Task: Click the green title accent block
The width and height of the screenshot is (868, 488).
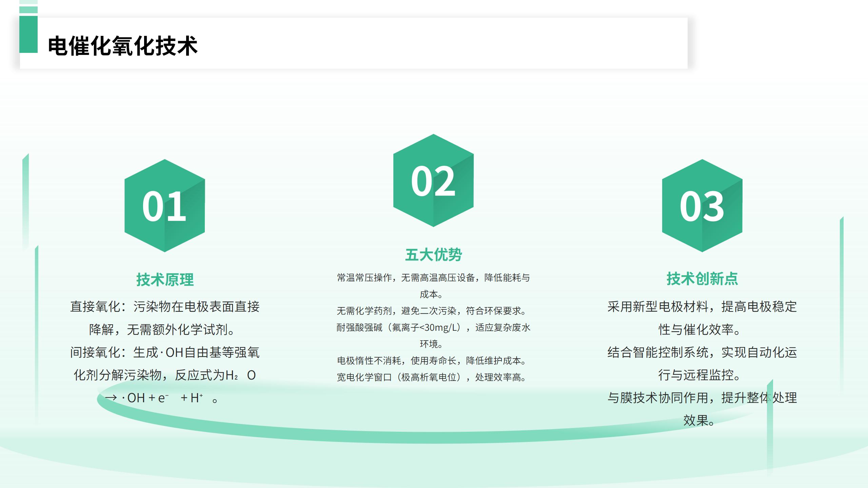Action: pos(28,34)
